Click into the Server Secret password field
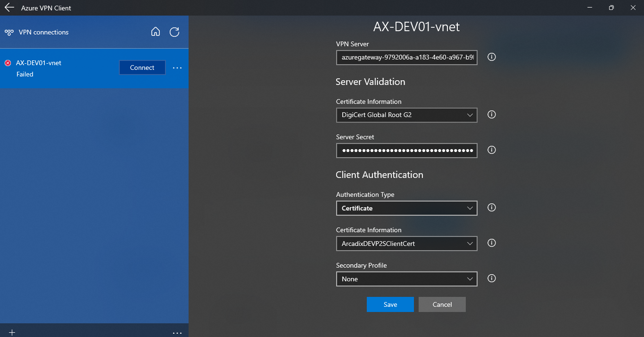This screenshot has height=337, width=644. (x=407, y=151)
